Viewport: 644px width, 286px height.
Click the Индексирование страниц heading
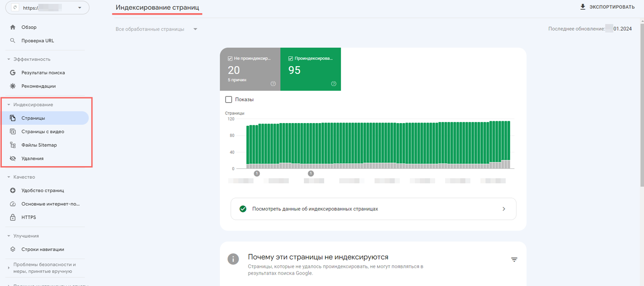157,7
